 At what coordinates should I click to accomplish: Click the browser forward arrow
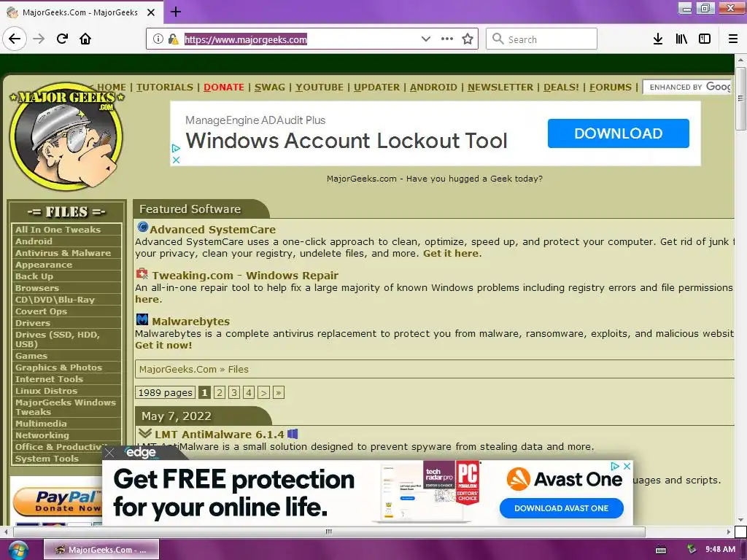click(39, 39)
